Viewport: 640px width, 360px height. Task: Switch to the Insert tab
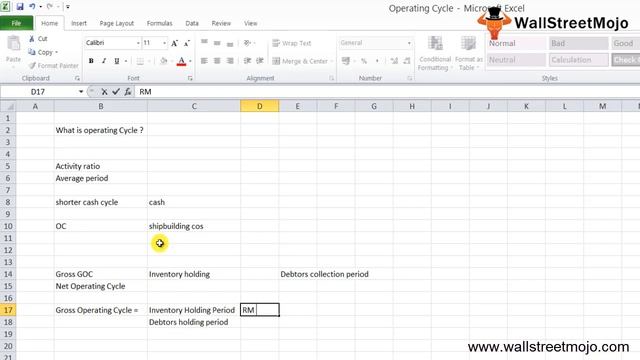pos(79,23)
